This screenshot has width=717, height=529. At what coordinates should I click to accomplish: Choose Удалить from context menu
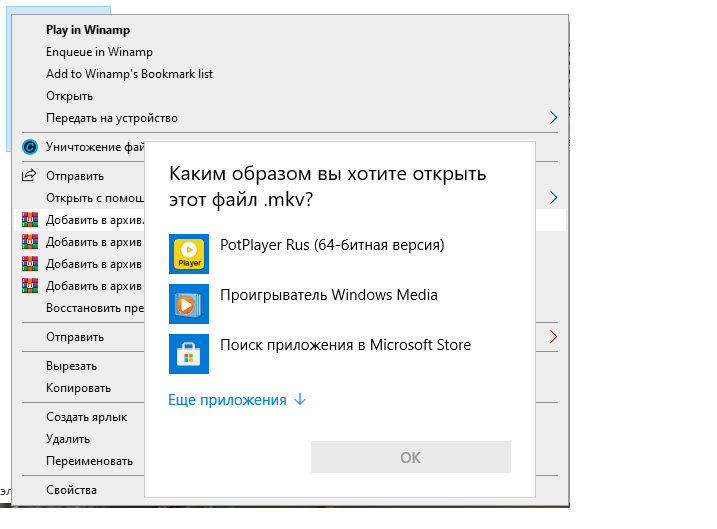coord(68,439)
